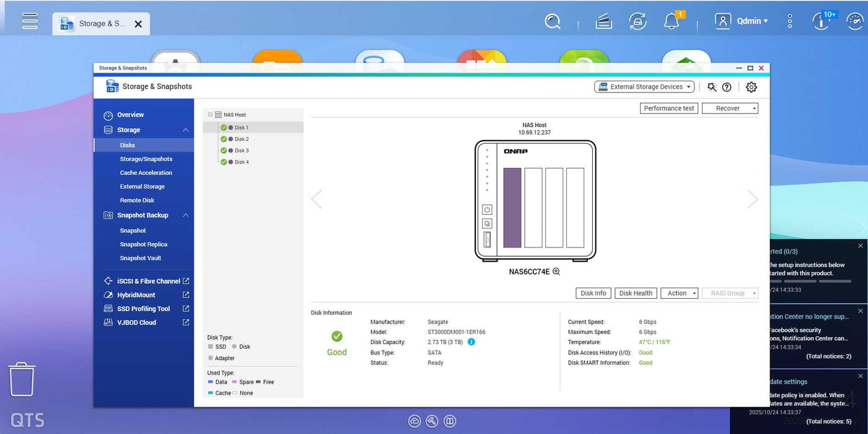Click the Disk Health button

click(635, 293)
